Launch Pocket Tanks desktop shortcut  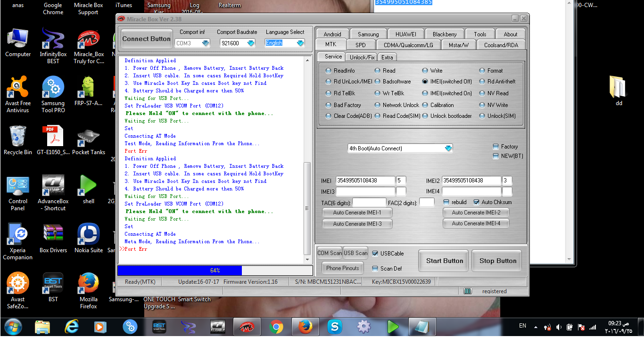click(x=89, y=140)
